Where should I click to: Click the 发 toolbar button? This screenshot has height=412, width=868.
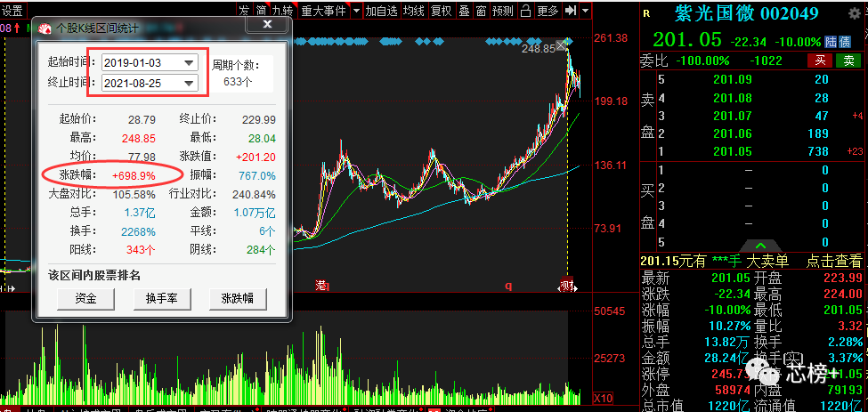coord(244,10)
